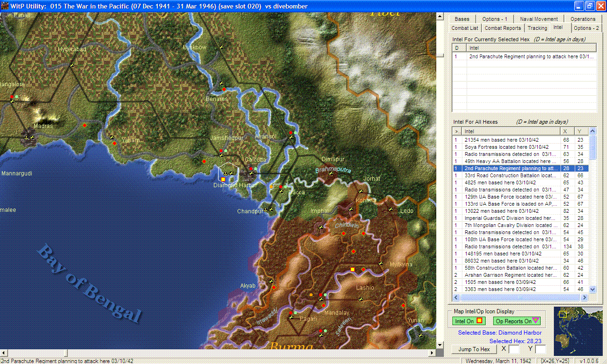Select the 7th Mongolian Cavalry Division row
Image resolution: width=607 pixels, height=364 pixels.
pos(521,225)
